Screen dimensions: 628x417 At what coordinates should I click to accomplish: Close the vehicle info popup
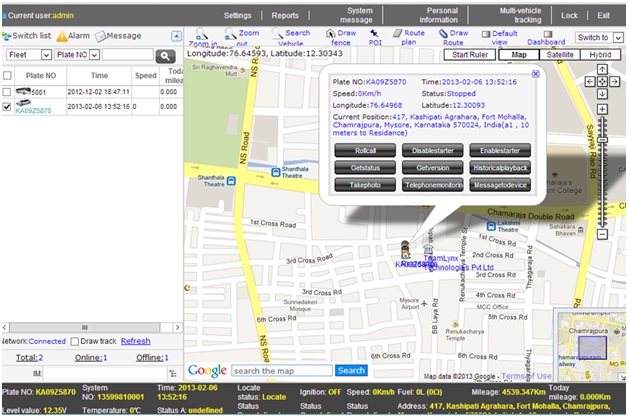click(x=535, y=74)
